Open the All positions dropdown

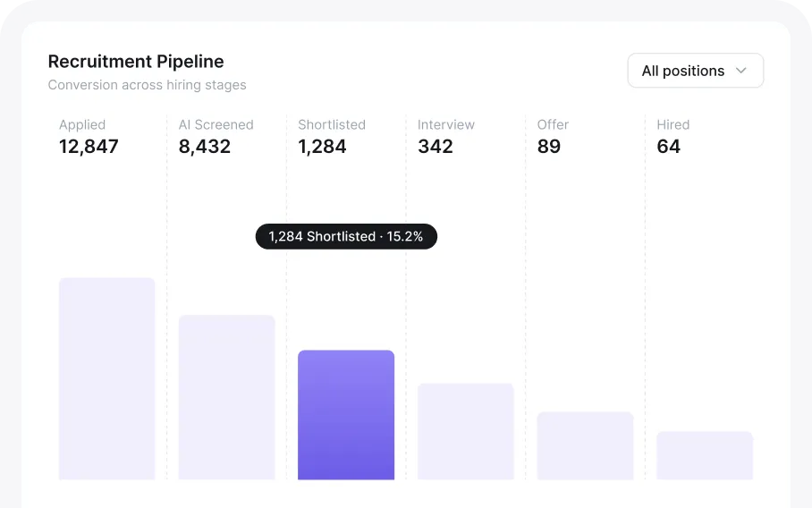click(696, 71)
